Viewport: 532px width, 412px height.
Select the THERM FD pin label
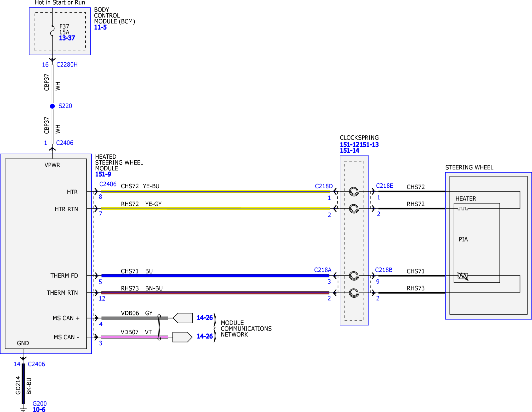point(64,275)
